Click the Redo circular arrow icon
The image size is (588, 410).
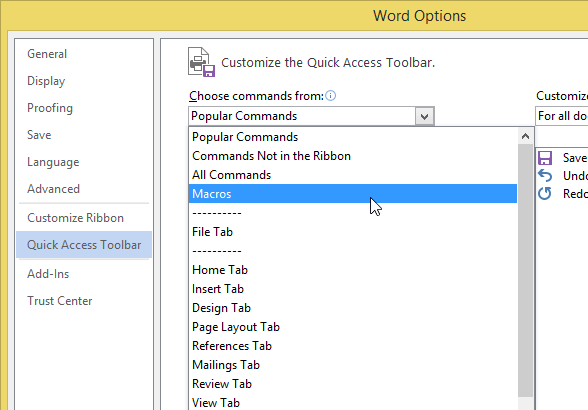pos(545,194)
